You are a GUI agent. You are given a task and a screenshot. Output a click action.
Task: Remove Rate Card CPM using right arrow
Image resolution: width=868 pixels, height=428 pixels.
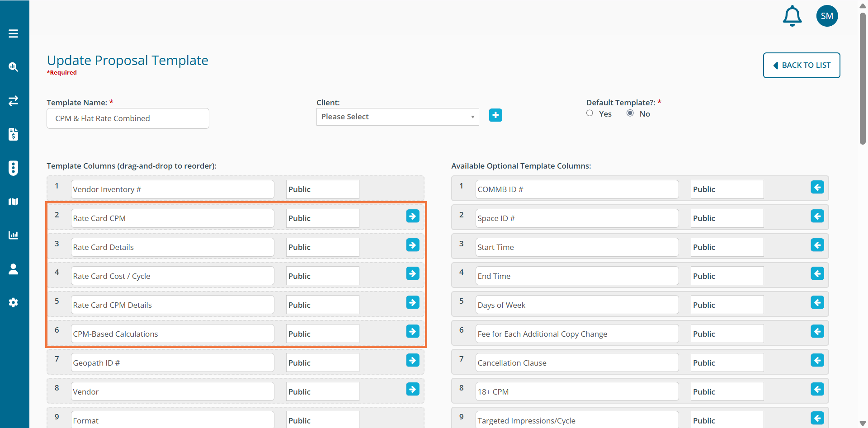click(x=412, y=216)
